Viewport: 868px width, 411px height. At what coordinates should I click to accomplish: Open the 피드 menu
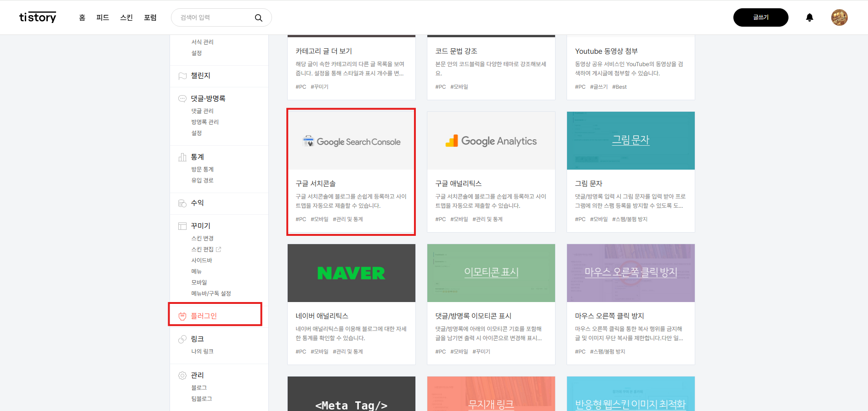102,17
